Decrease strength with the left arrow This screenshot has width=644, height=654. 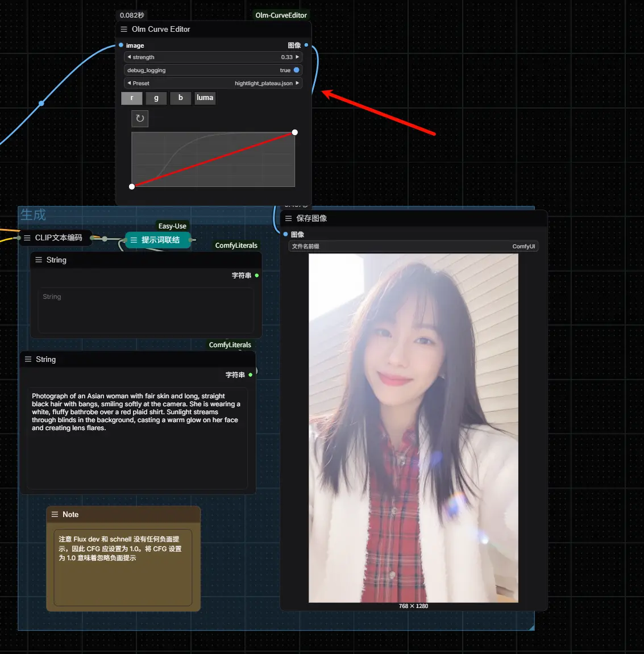point(129,57)
